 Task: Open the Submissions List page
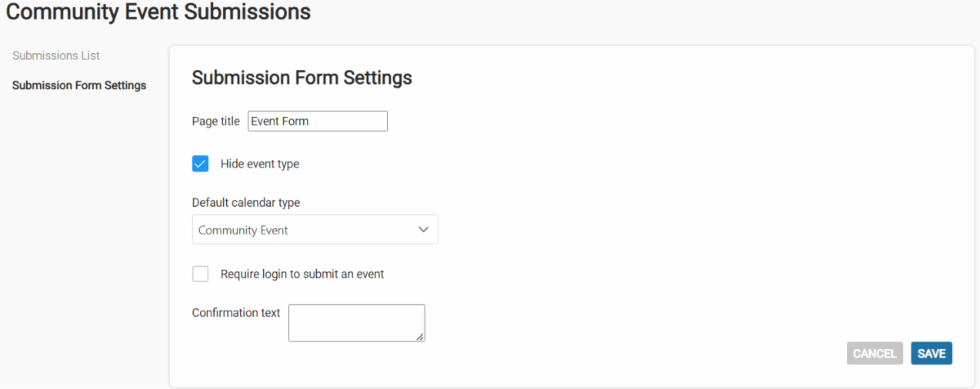(x=56, y=56)
